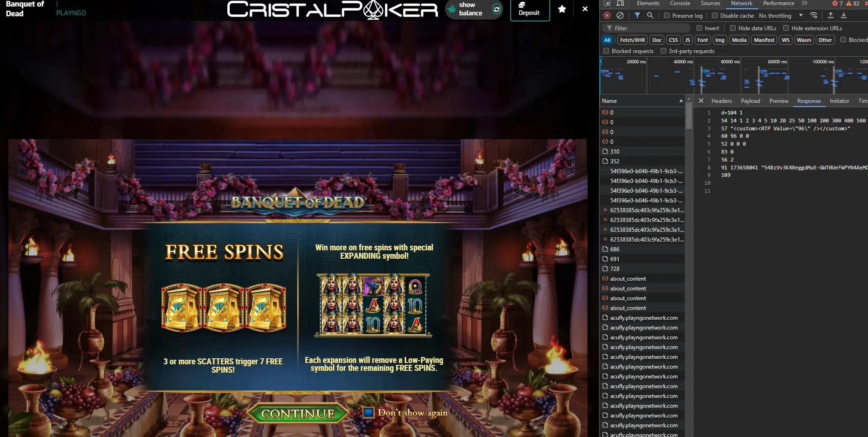Click the DevTools inspect element icon
Screen dimensions: 868x437
[607, 3]
